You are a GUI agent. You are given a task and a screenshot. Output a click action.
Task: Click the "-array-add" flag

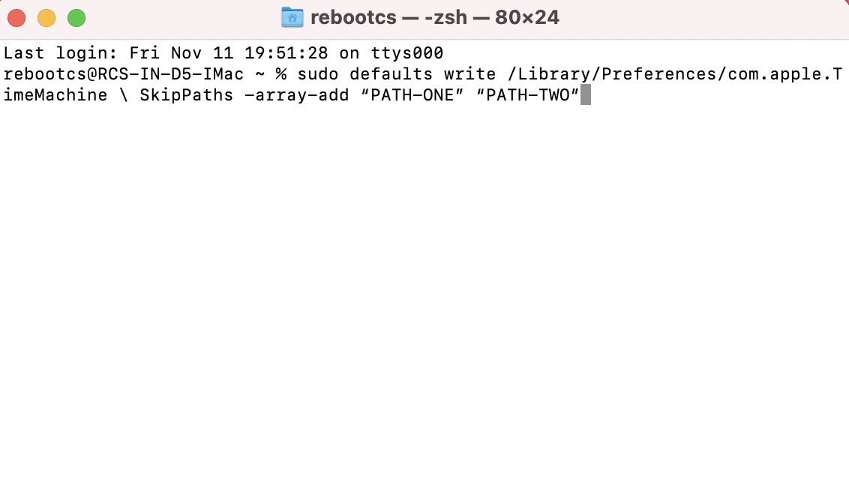(296, 95)
